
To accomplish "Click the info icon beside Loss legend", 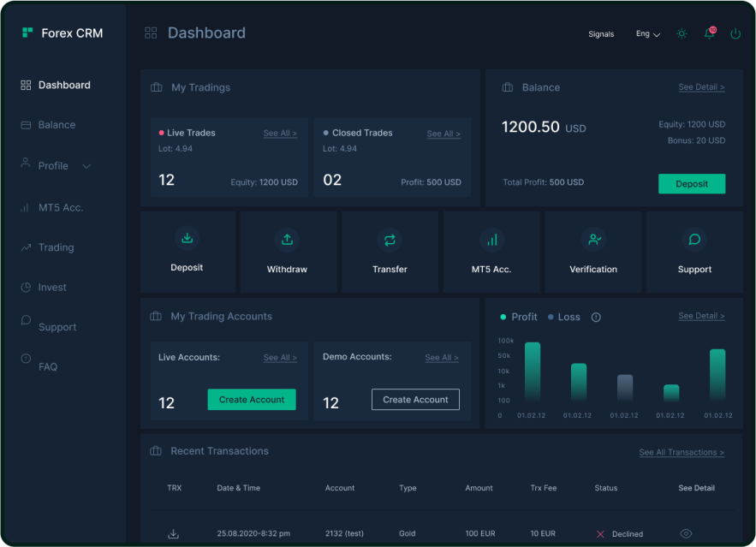I will tap(596, 317).
